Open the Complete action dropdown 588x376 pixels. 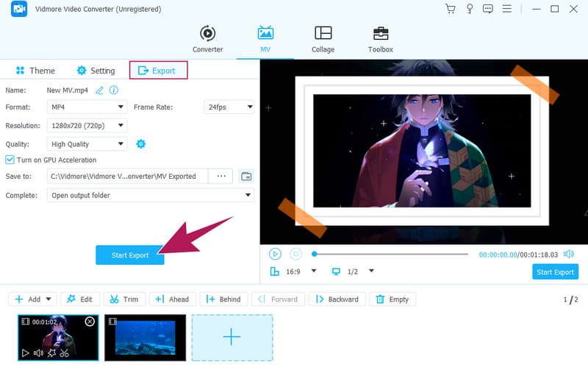pos(151,195)
